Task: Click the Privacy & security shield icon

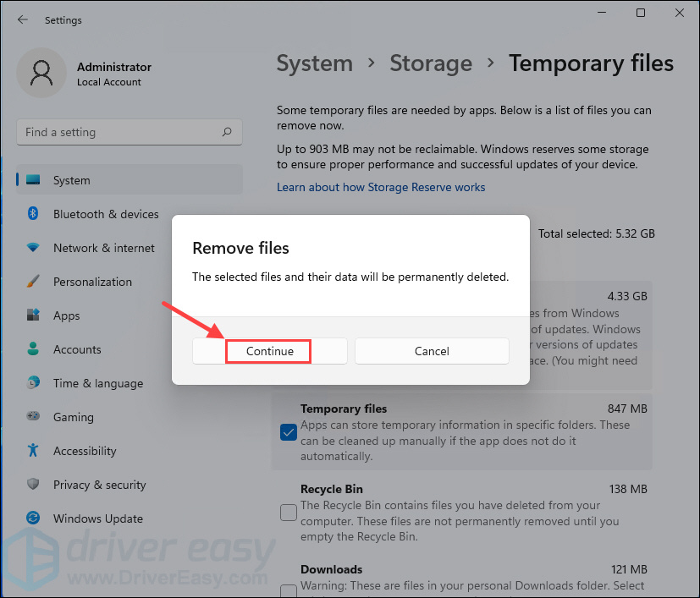Action: click(x=33, y=484)
